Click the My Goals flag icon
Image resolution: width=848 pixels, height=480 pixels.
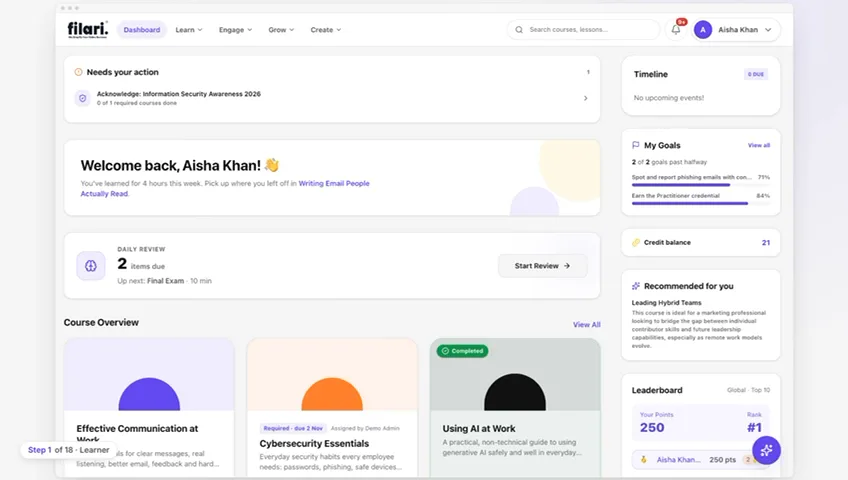[635, 145]
